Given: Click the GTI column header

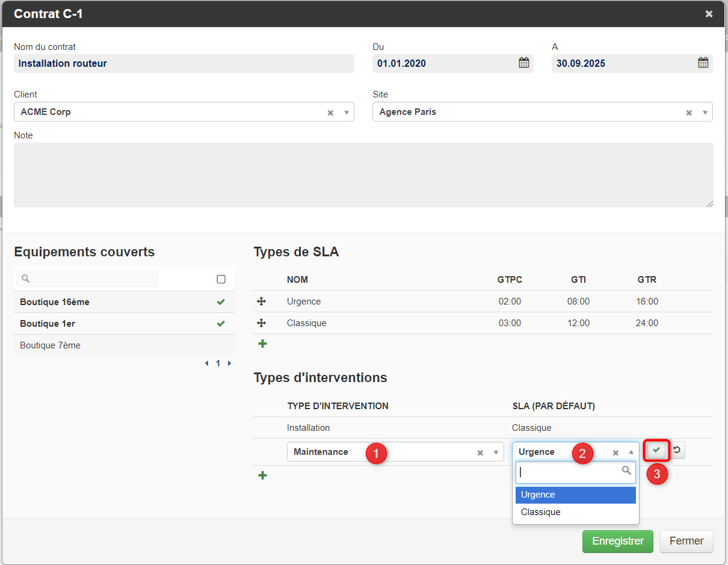Looking at the screenshot, I should tap(579, 280).
